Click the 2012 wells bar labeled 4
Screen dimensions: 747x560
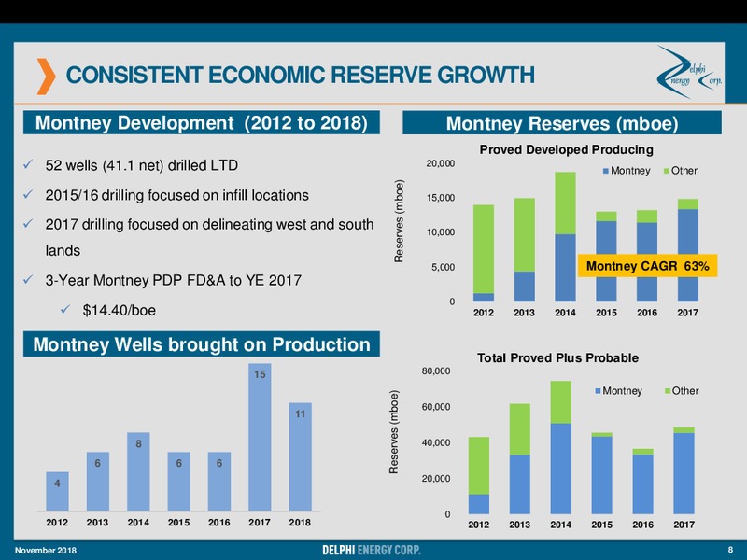pyautogui.click(x=57, y=492)
